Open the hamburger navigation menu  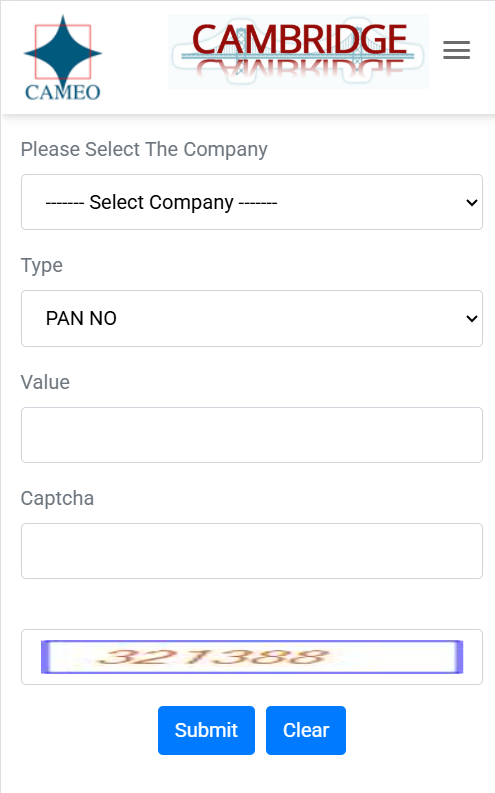[457, 50]
